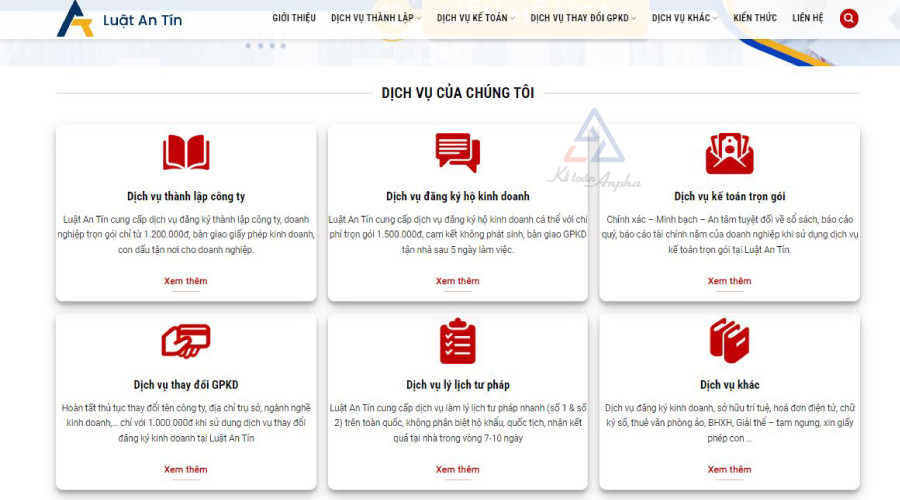Open the Dịch vụ thay đổi GPKD heading
The width and height of the screenshot is (900, 500).
186,385
